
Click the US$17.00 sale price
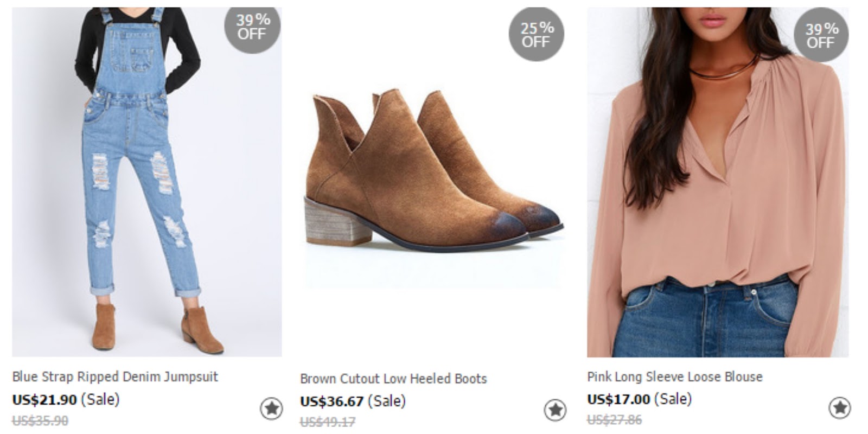click(x=618, y=399)
